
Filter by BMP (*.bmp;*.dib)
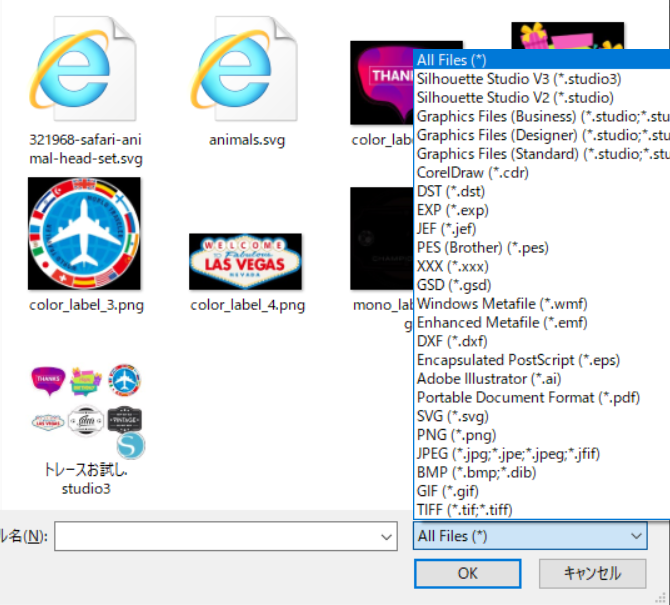pyautogui.click(x=541, y=473)
